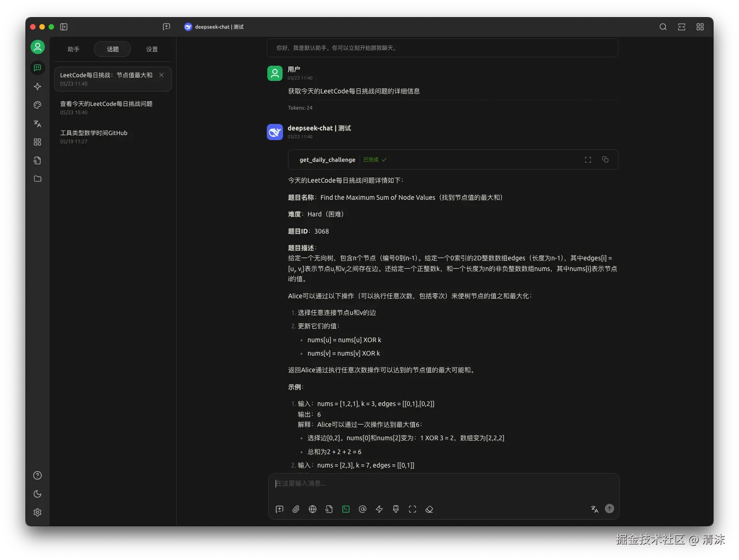The width and height of the screenshot is (739, 560).
Task: Attach a file with the paperclip icon
Action: coord(296,509)
